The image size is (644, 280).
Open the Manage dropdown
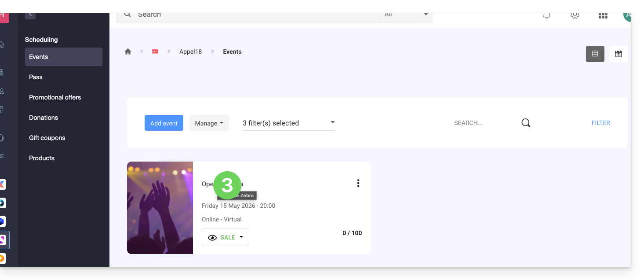[209, 123]
